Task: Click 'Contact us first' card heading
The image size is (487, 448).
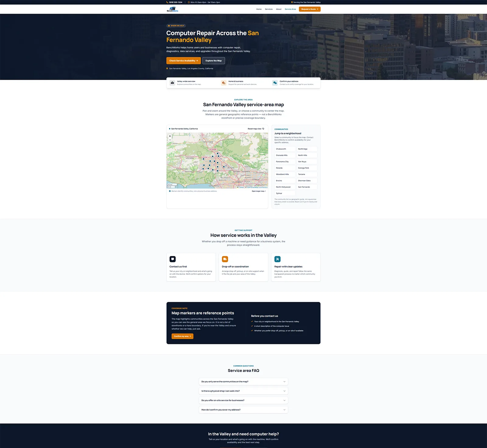Action: pos(178,267)
